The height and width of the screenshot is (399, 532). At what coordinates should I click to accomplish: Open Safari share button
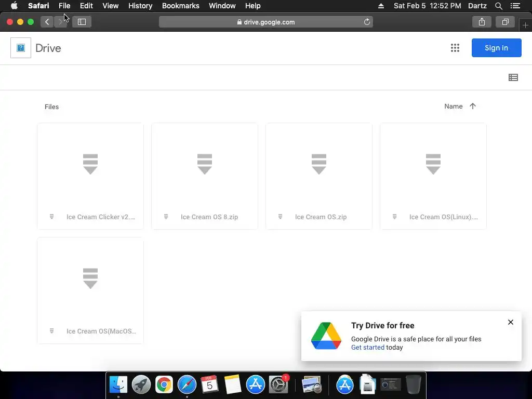(x=482, y=22)
